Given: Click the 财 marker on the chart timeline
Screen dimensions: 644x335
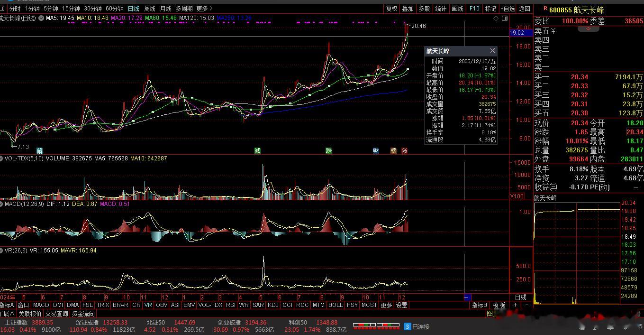Looking at the screenshot, I should 376,151.
